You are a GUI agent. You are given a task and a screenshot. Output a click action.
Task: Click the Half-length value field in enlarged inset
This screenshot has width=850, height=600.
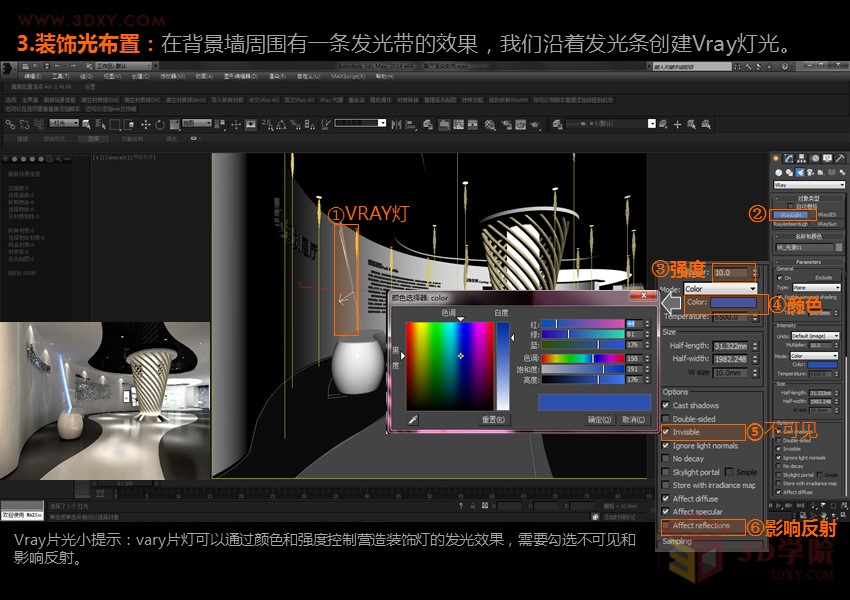731,346
